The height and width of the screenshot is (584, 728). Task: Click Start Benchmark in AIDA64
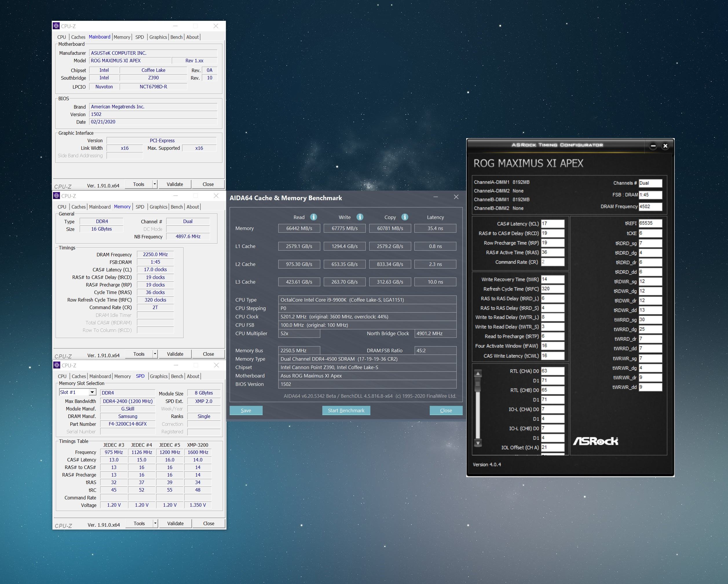point(346,410)
